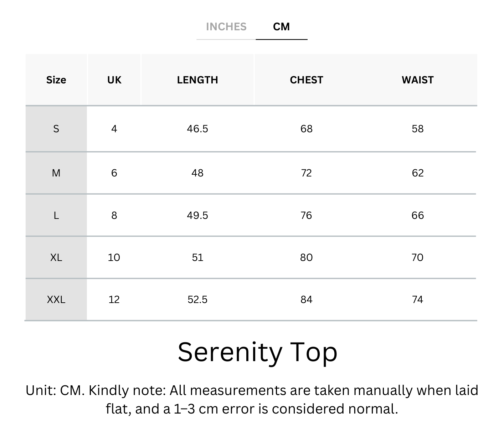Screen dimensions: 504x436
Task: Select the CM unit tab
Action: 281,27
